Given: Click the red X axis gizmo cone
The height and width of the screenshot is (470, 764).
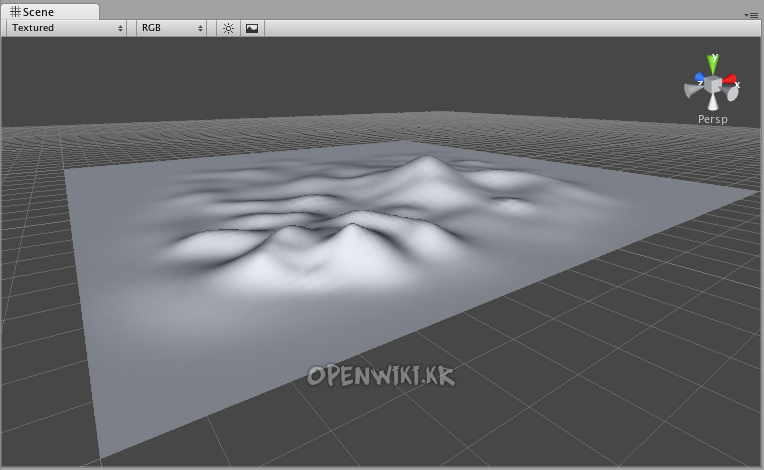Looking at the screenshot, I should pos(729,79).
